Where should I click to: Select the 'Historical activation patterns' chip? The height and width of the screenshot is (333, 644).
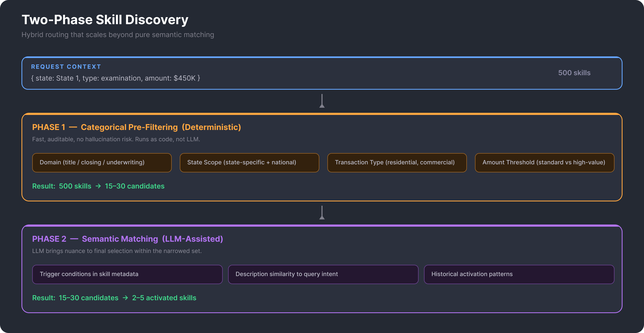(519, 274)
